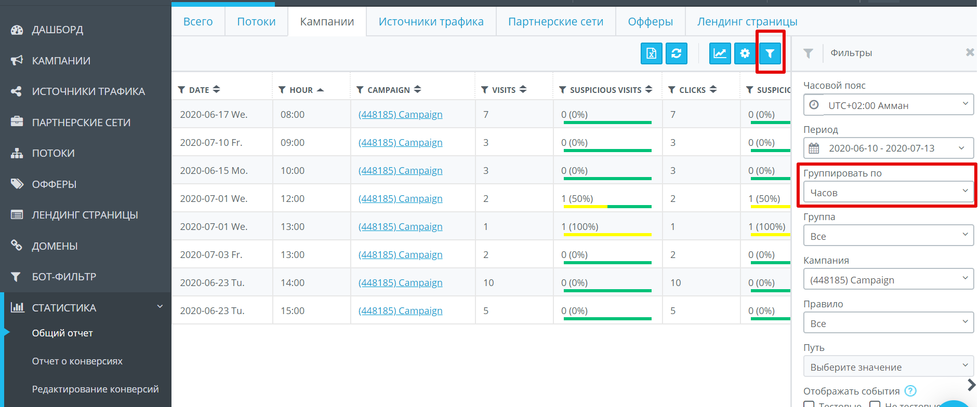Image resolution: width=980 pixels, height=407 pixels.
Task: Click the funnel icon for Бот-фильтр
Action: [x=17, y=277]
